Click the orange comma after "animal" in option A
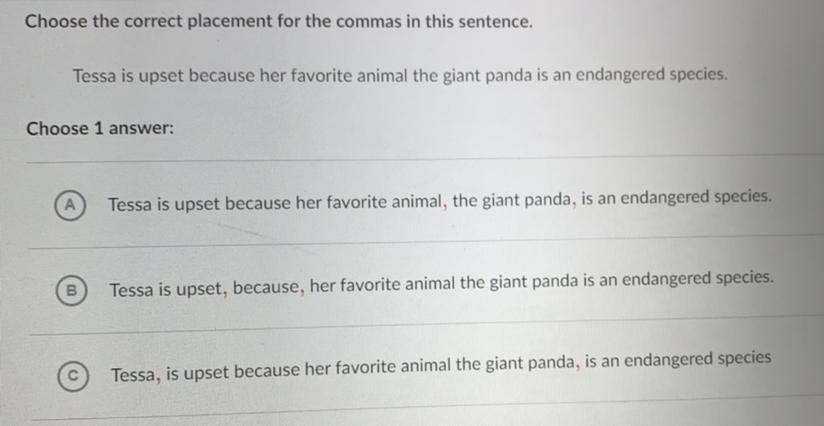824x426 pixels. pyautogui.click(x=443, y=204)
